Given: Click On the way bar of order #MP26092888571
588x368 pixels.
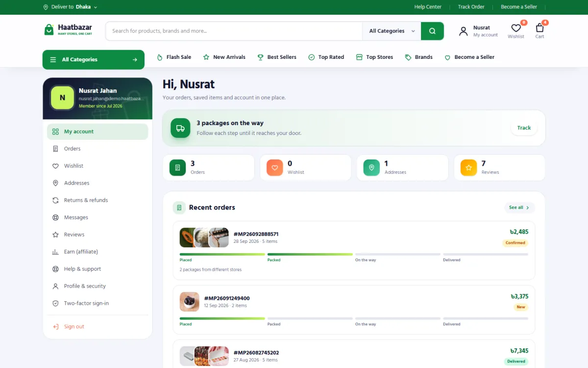Looking at the screenshot, I should coord(398,254).
